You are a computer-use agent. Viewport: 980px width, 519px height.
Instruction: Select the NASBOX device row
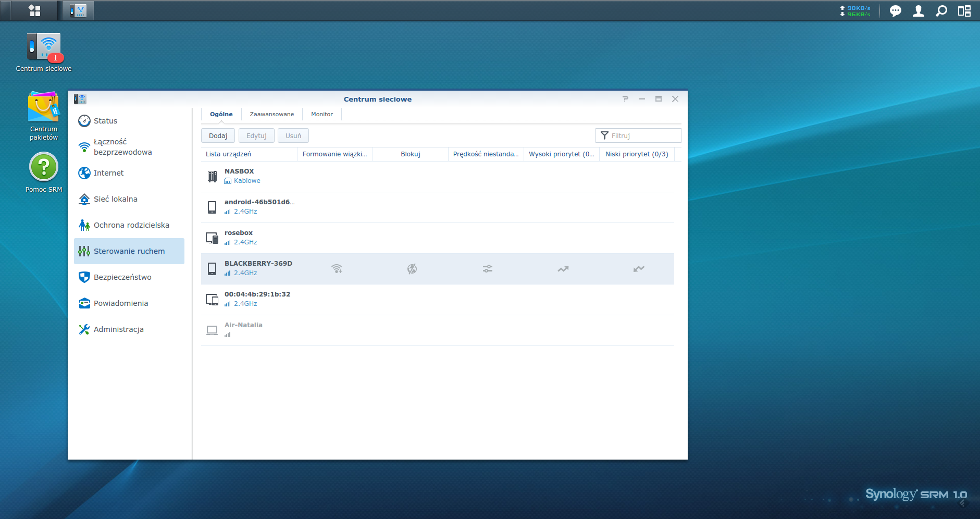[x=438, y=177]
